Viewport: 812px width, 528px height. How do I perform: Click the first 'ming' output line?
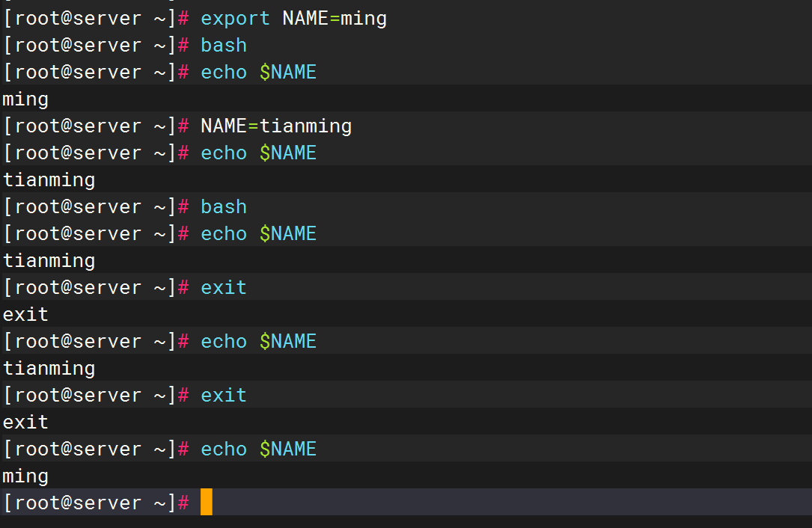point(25,99)
